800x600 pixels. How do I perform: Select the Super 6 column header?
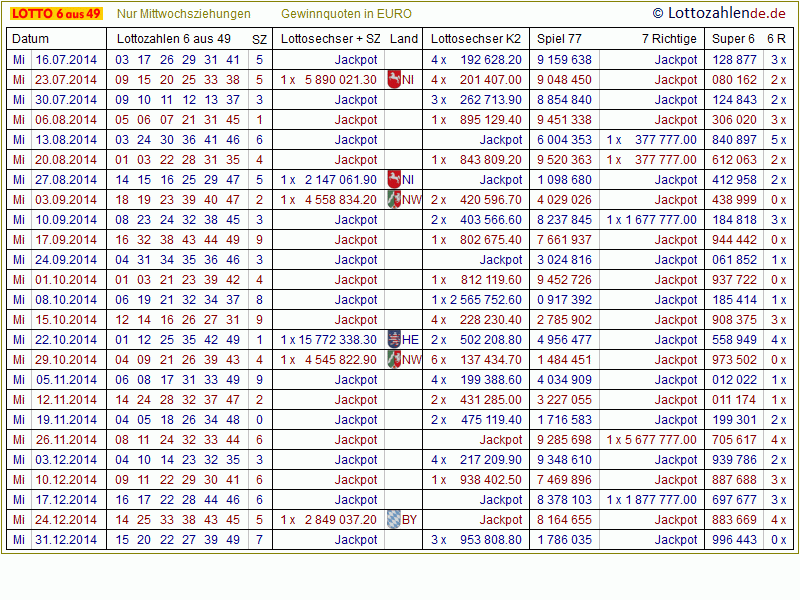tap(733, 39)
